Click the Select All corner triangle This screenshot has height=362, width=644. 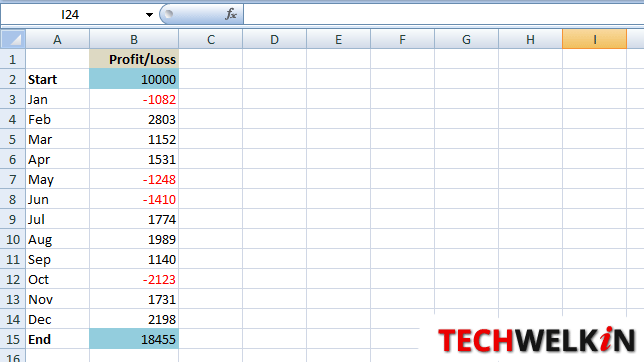[x=13, y=39]
